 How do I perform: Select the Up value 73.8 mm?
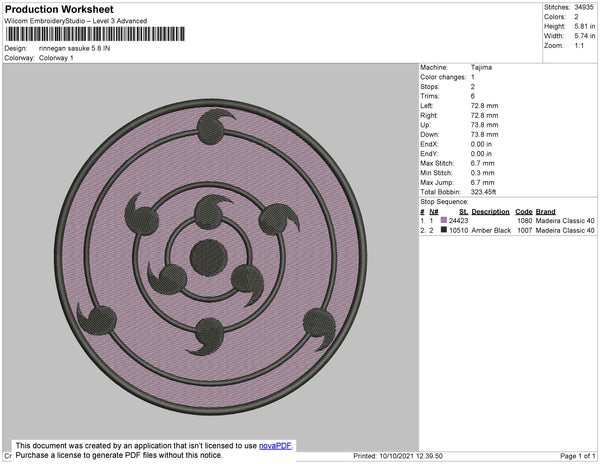pyautogui.click(x=484, y=125)
